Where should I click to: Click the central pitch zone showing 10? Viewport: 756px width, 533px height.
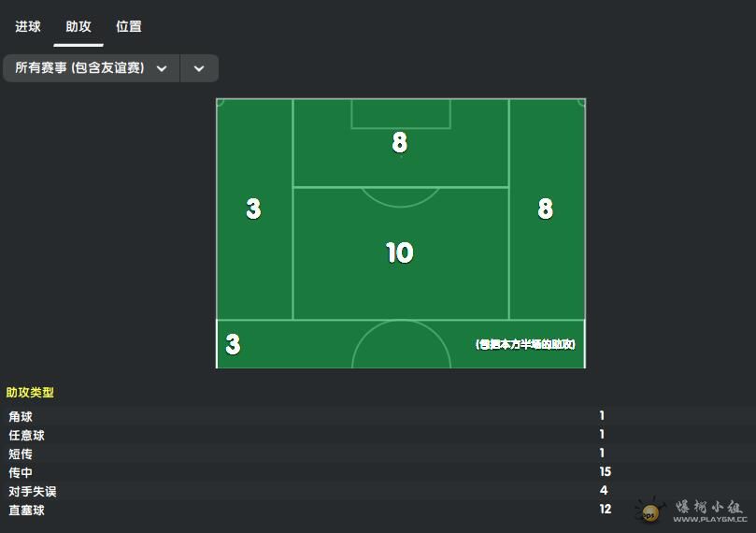coord(400,252)
